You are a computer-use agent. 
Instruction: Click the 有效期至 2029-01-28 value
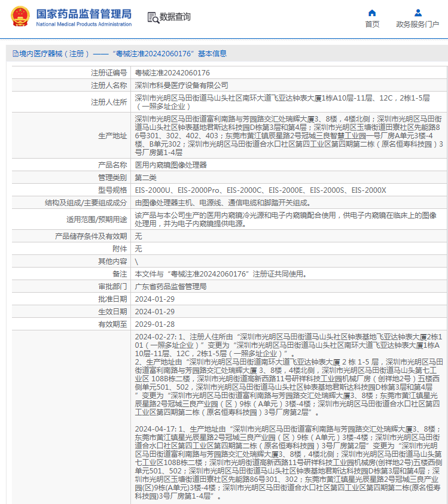coord(155,324)
